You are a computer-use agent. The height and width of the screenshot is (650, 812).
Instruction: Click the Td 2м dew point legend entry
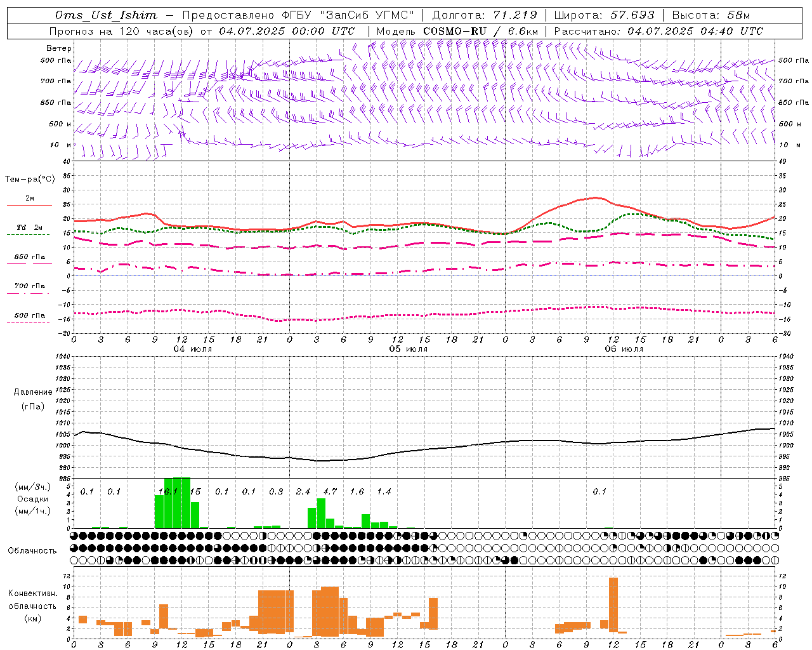click(29, 227)
